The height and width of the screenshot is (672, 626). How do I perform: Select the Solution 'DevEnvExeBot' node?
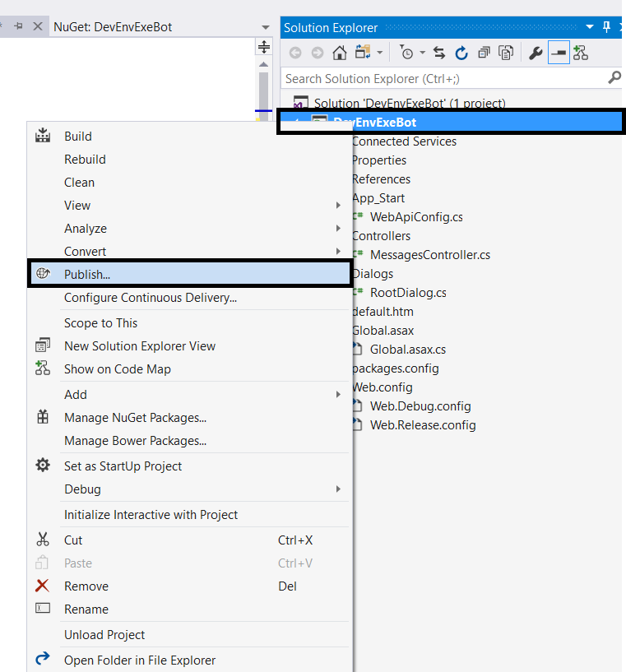(x=410, y=104)
